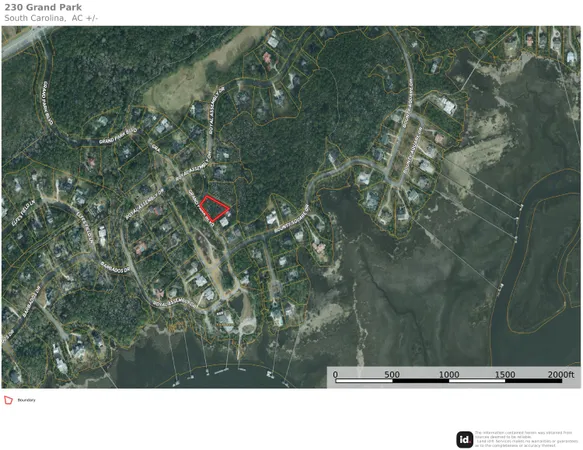Click the white-roofed house just right of red parcel

pos(224,222)
